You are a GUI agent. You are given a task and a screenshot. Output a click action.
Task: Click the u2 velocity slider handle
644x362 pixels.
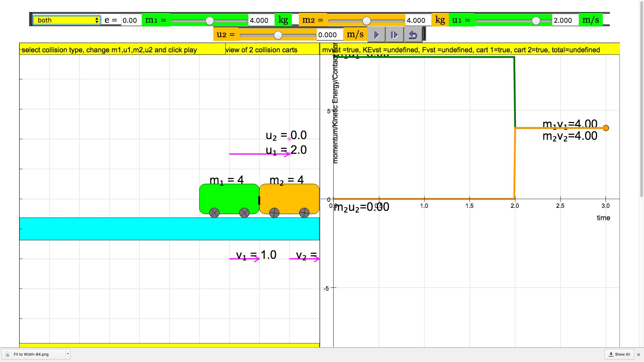[278, 35]
